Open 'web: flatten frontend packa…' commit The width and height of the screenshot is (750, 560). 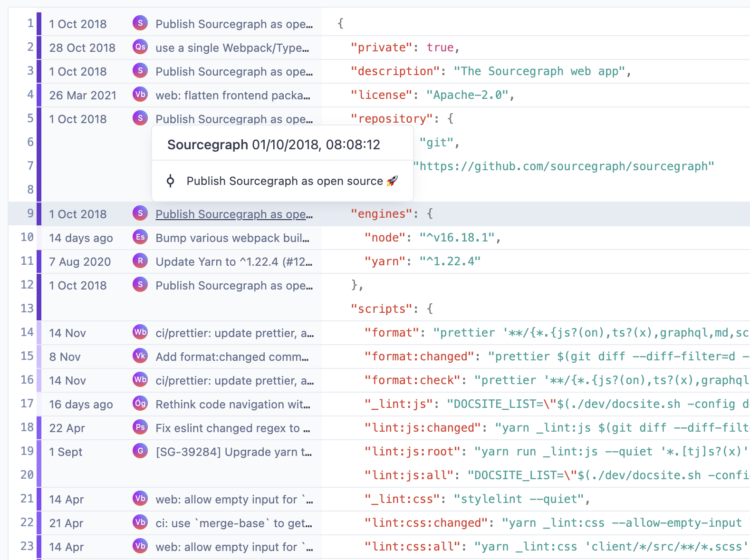pos(233,95)
